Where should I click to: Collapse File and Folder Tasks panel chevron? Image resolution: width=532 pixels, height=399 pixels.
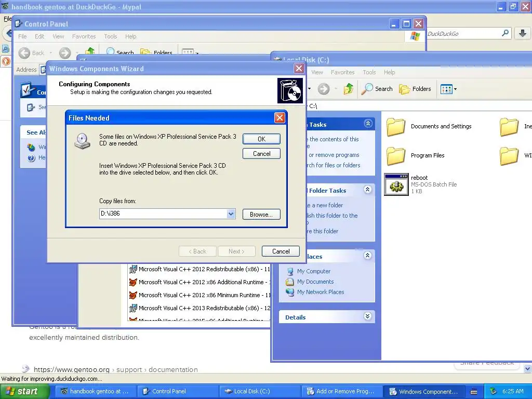367,189
